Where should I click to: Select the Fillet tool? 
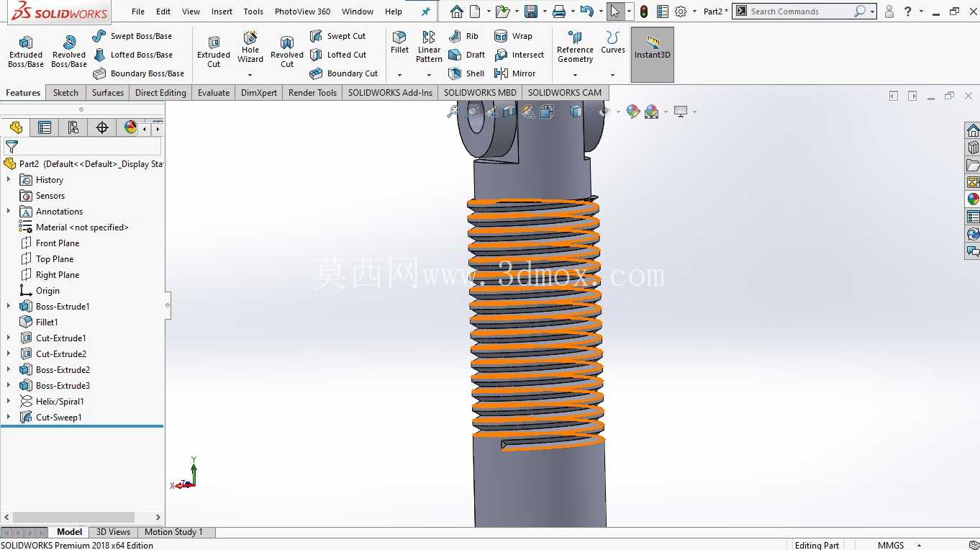399,42
